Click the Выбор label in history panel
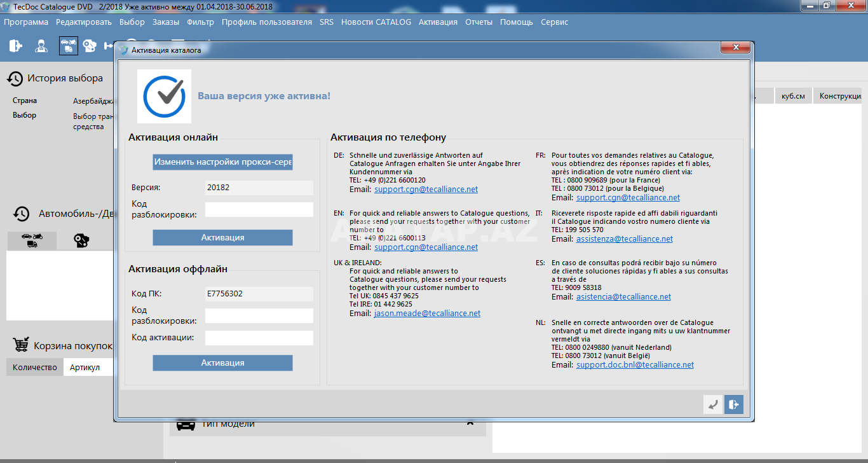Viewport: 868px width, 463px height. coord(25,115)
